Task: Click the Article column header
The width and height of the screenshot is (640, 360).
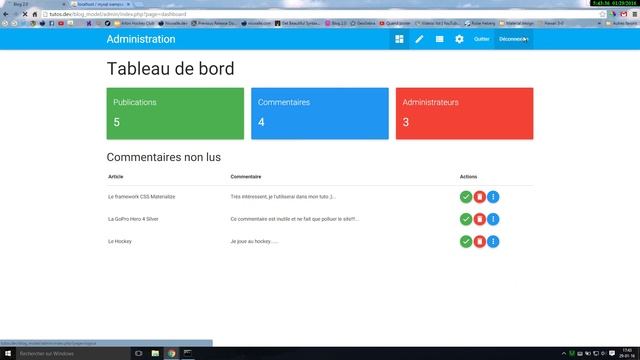Action: coord(116,177)
